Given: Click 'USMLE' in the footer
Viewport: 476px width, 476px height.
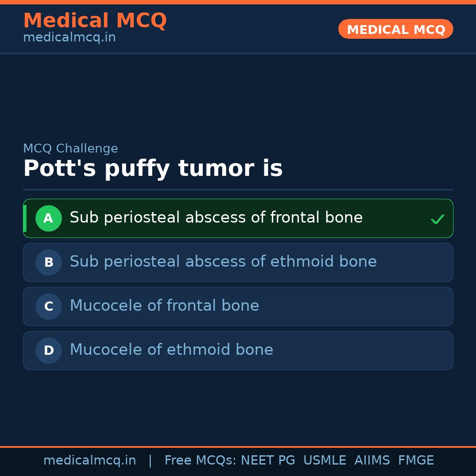Looking at the screenshot, I should click(324, 461).
